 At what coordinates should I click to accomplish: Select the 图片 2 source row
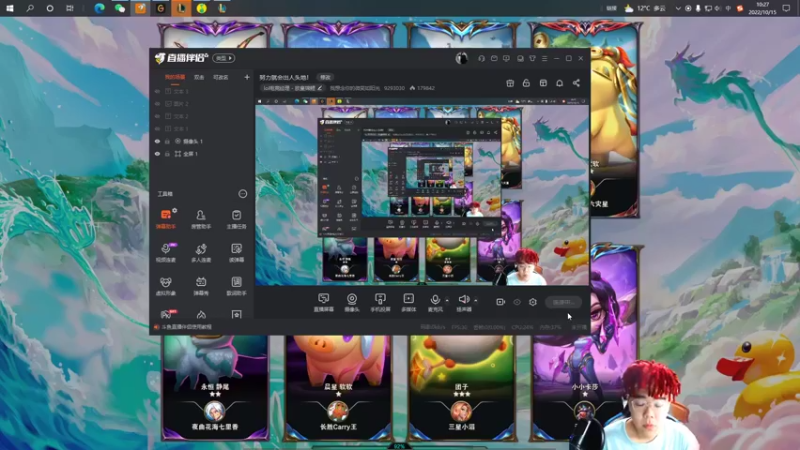[202, 104]
